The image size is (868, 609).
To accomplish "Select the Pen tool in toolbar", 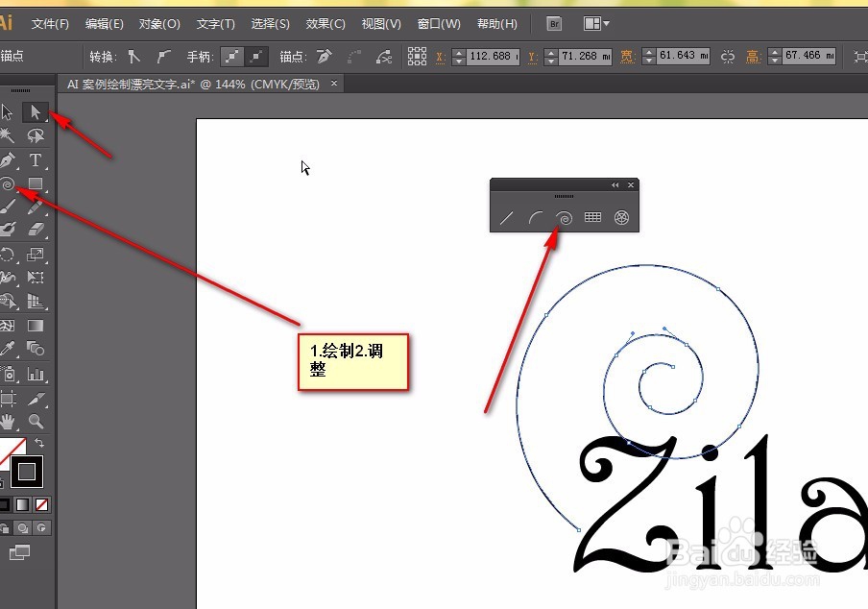I will click(8, 159).
